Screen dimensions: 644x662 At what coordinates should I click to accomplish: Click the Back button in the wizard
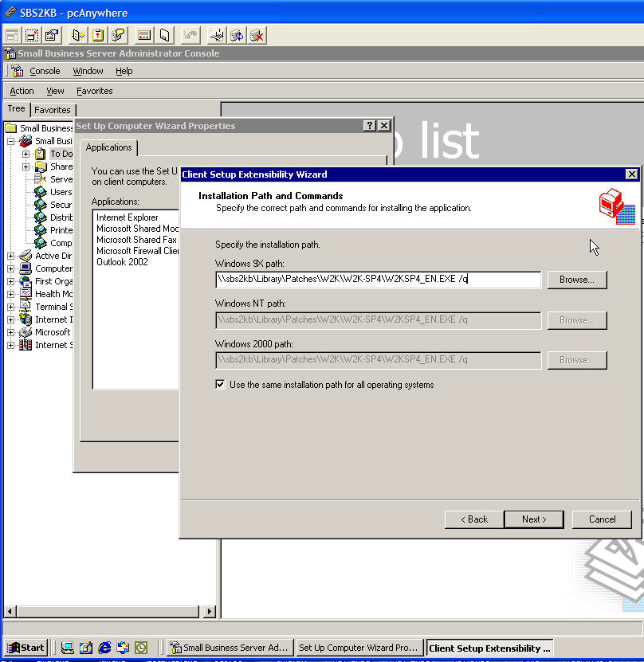(x=473, y=519)
